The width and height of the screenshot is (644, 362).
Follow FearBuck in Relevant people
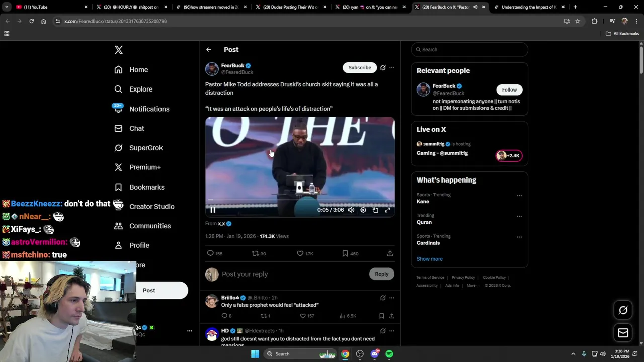(509, 90)
